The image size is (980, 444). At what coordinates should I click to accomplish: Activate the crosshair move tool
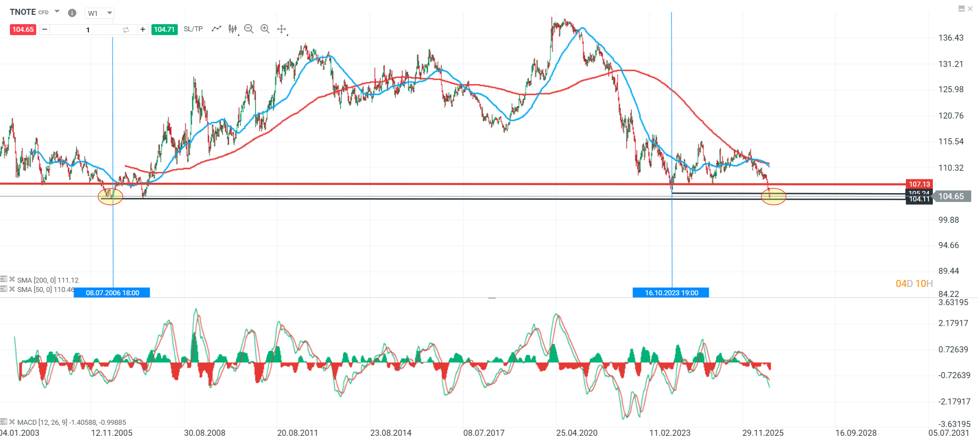click(281, 29)
